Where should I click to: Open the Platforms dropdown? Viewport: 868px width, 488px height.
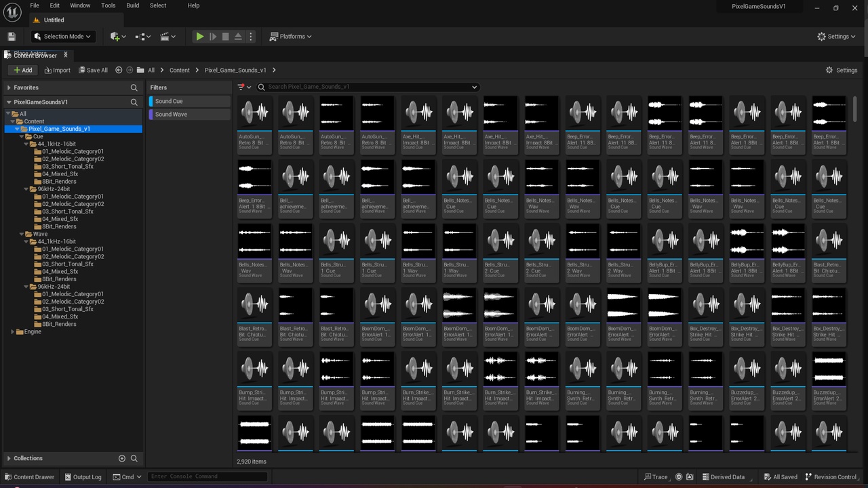(290, 37)
